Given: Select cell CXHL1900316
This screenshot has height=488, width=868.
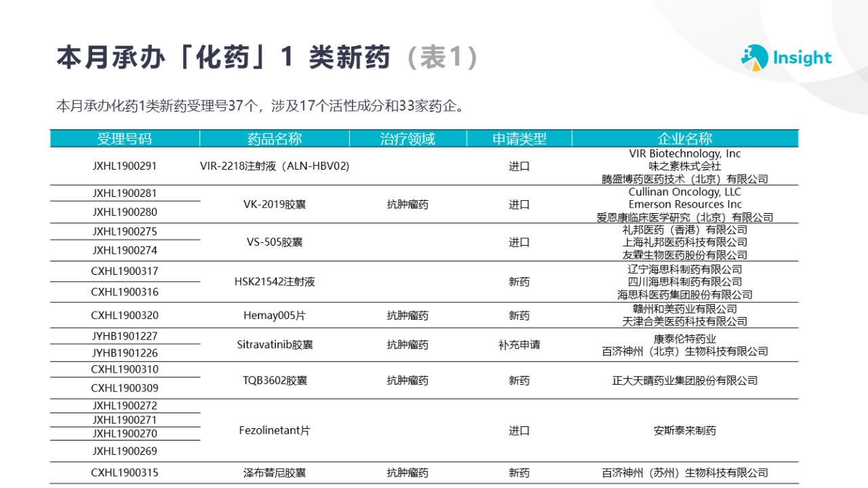Looking at the screenshot, I should coord(125,293).
